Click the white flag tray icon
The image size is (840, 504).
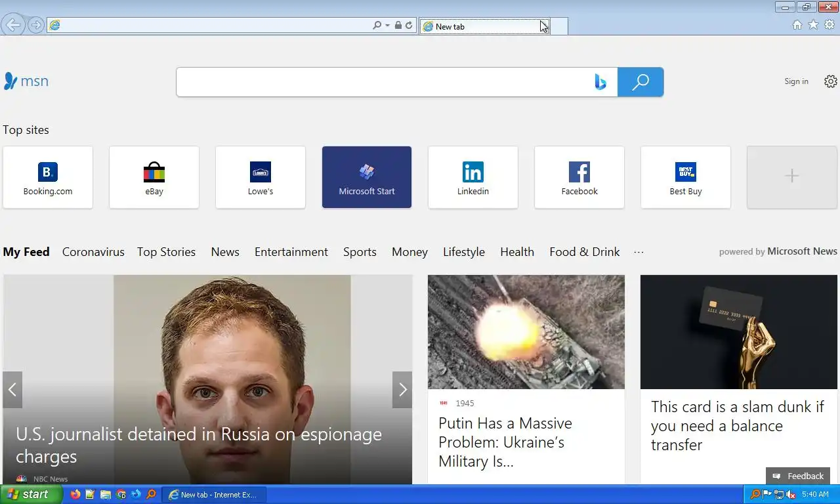click(x=767, y=495)
